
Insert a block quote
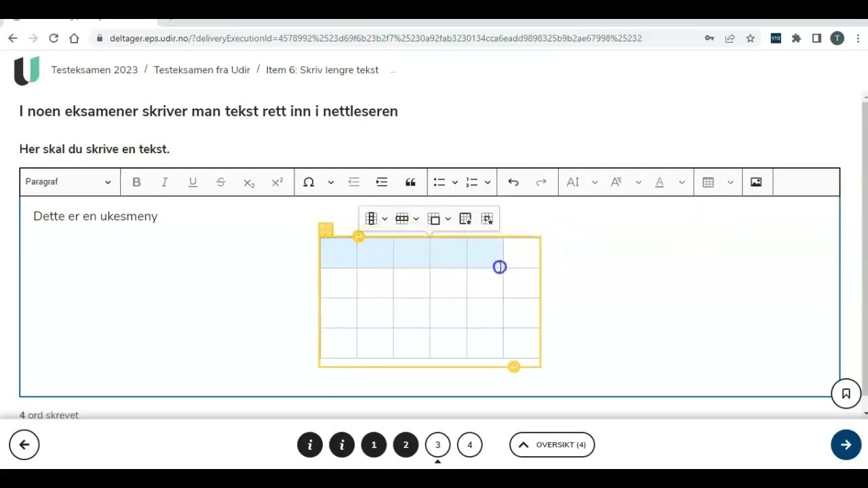410,182
